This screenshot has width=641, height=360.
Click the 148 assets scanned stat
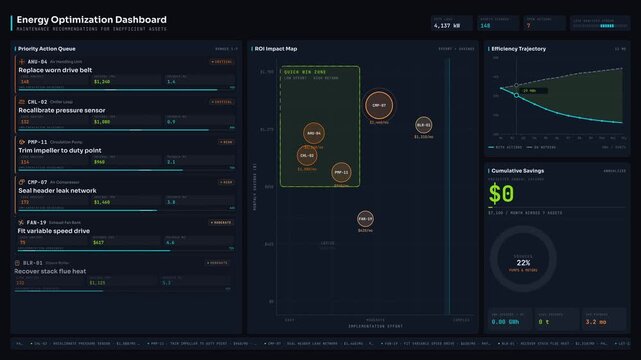498,23
